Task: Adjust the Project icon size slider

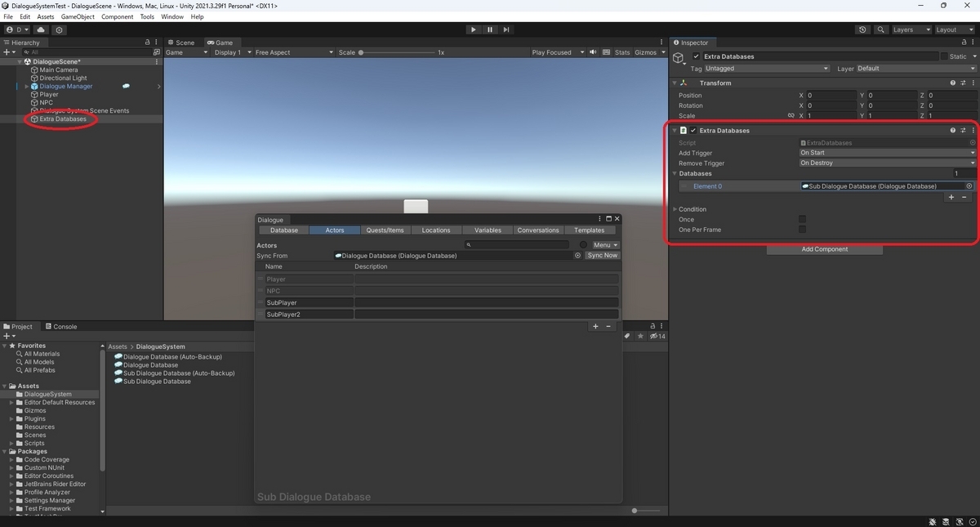Action: point(644,510)
